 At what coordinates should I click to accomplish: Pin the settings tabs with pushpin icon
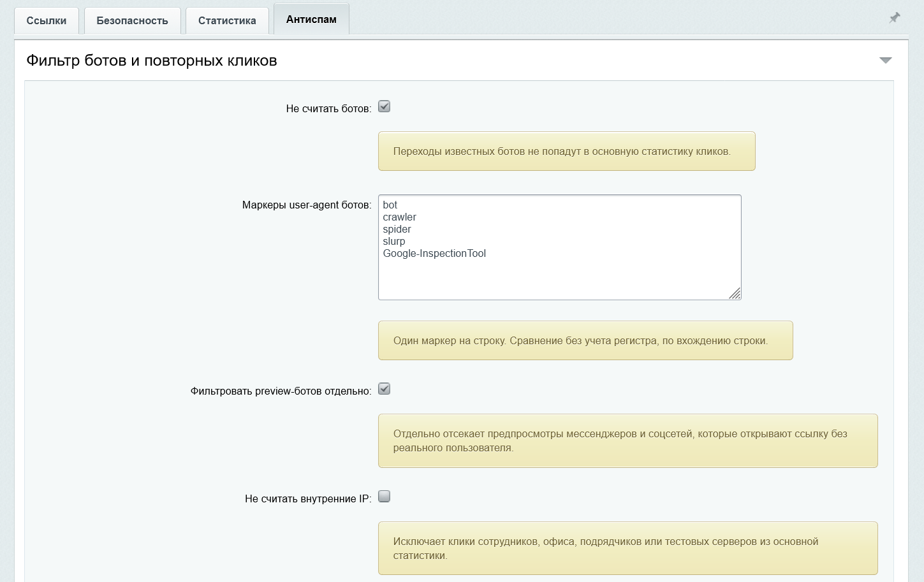pos(895,18)
